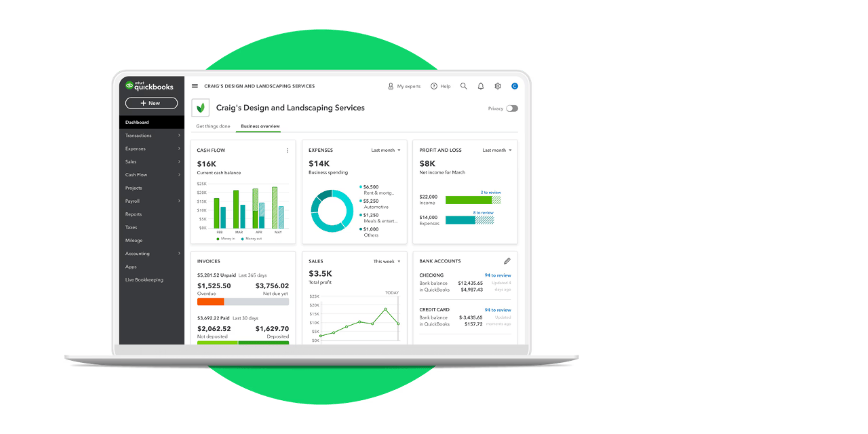868x434 pixels.
Task: Click the QuickBooks logo
Action: coord(150,85)
